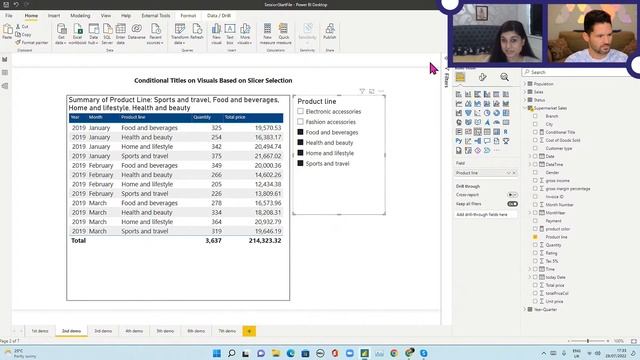Switch to Model view in left sidebar
640x360 pixels.
click(5, 86)
